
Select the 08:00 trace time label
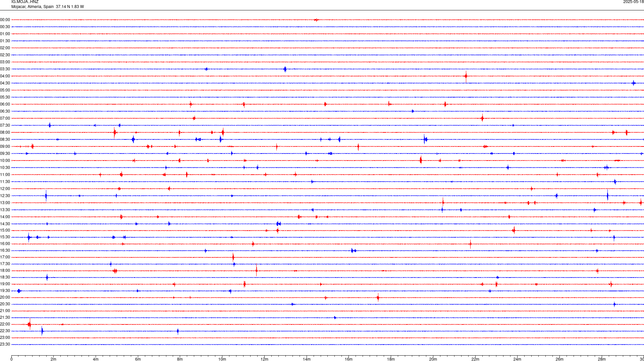[x=5, y=132]
